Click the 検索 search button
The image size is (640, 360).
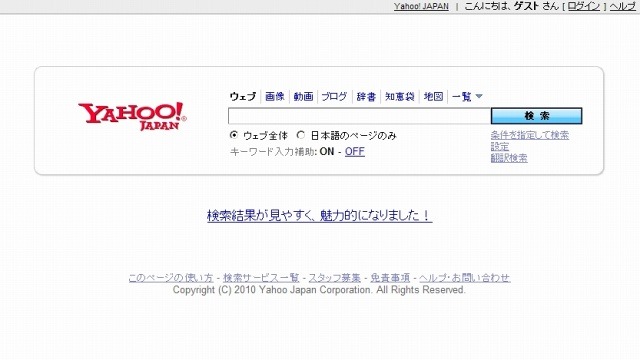536,116
